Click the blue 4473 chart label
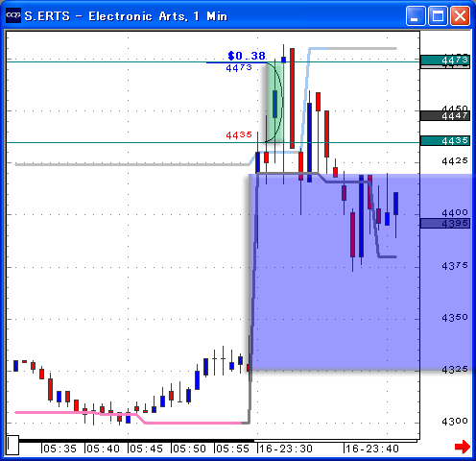This screenshot has width=476, height=461. [239, 68]
